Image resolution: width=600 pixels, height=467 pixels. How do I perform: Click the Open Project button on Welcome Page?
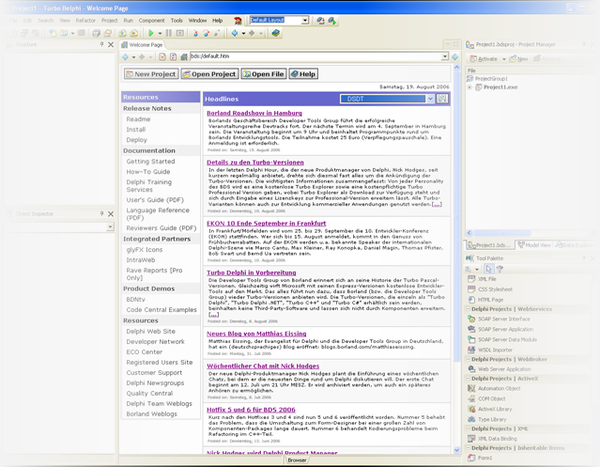[210, 74]
